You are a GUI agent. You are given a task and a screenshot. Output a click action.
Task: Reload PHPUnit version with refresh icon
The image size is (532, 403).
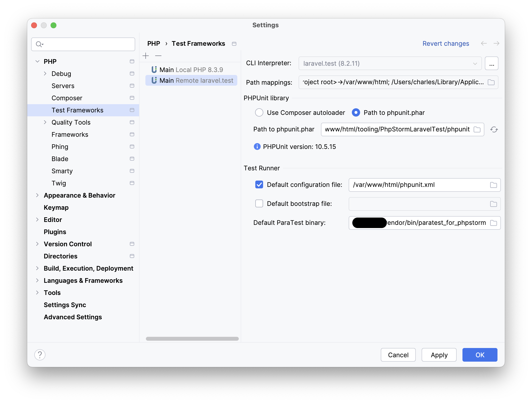coord(494,129)
